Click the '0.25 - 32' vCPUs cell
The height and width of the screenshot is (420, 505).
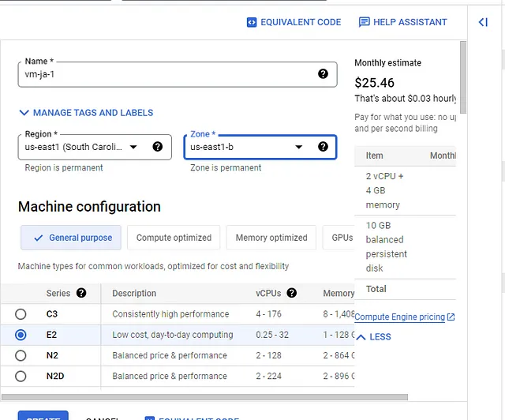click(x=272, y=335)
